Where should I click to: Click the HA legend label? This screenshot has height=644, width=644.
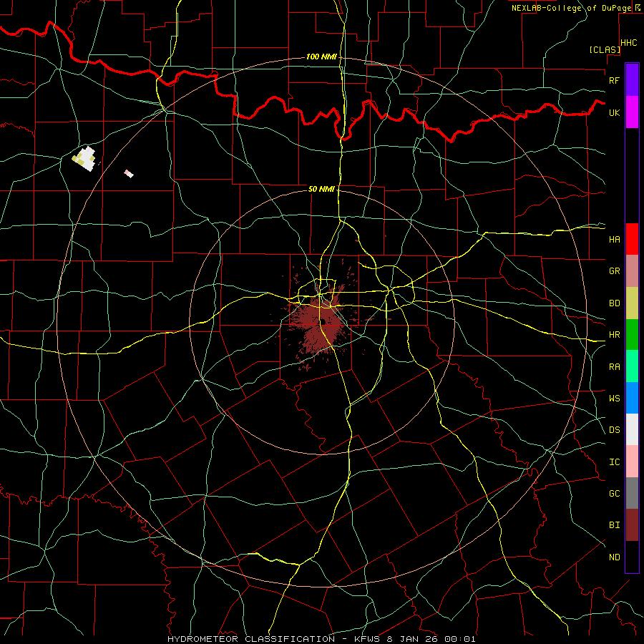click(614, 240)
